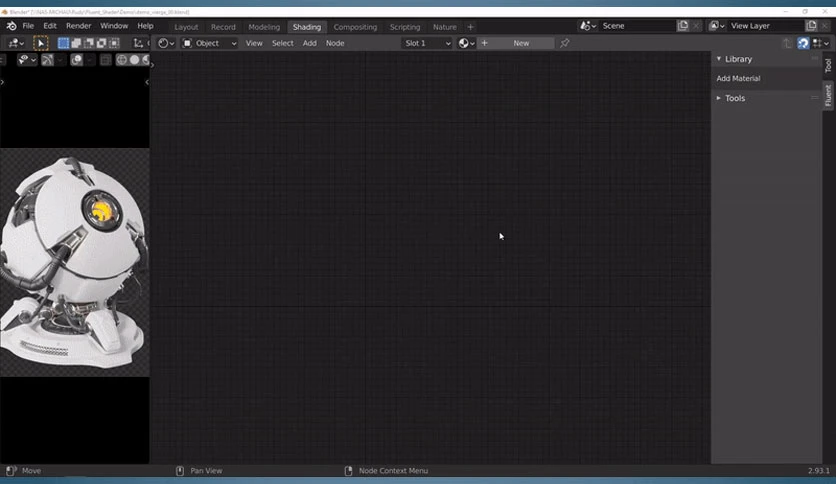The image size is (836, 484).
Task: Switch to the Scripting workspace tab
Action: 405,27
